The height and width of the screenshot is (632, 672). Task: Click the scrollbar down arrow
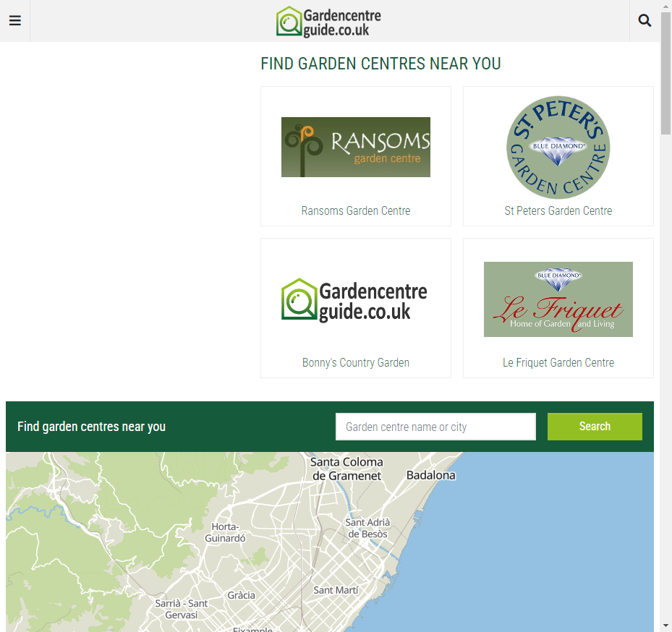(x=665, y=625)
